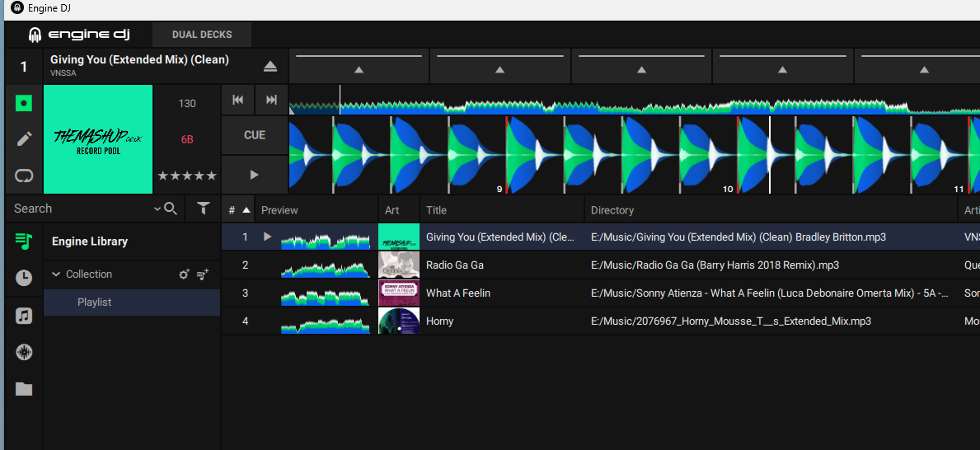The width and height of the screenshot is (980, 450).
Task: Sort by the Preview column header
Action: click(x=317, y=210)
